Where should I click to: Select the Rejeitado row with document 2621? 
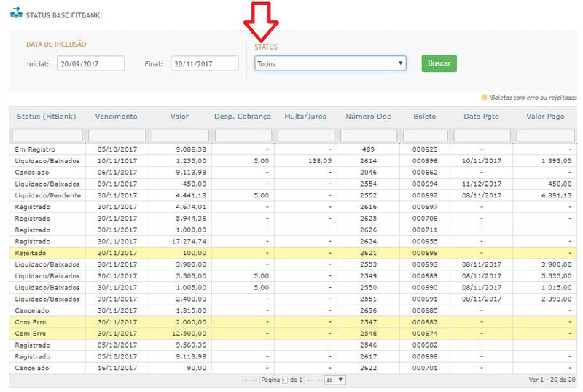click(291, 251)
